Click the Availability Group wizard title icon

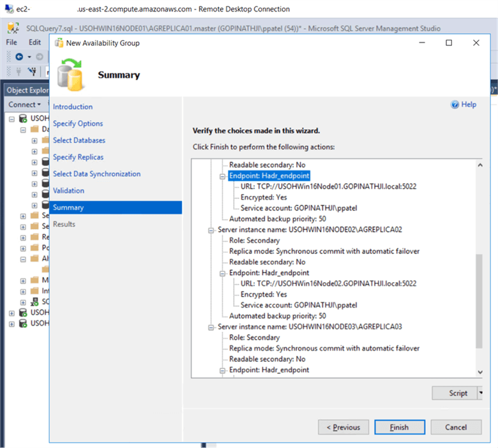pyautogui.click(x=59, y=43)
